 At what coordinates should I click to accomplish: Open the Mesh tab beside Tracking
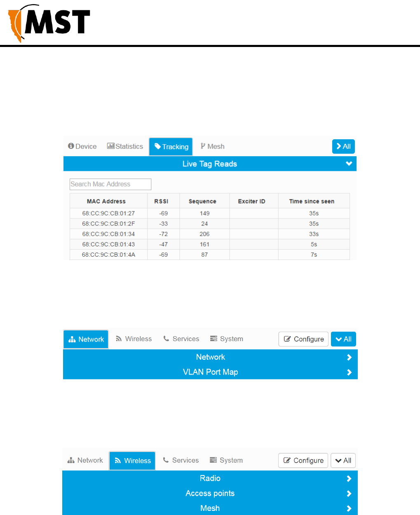[x=212, y=146]
